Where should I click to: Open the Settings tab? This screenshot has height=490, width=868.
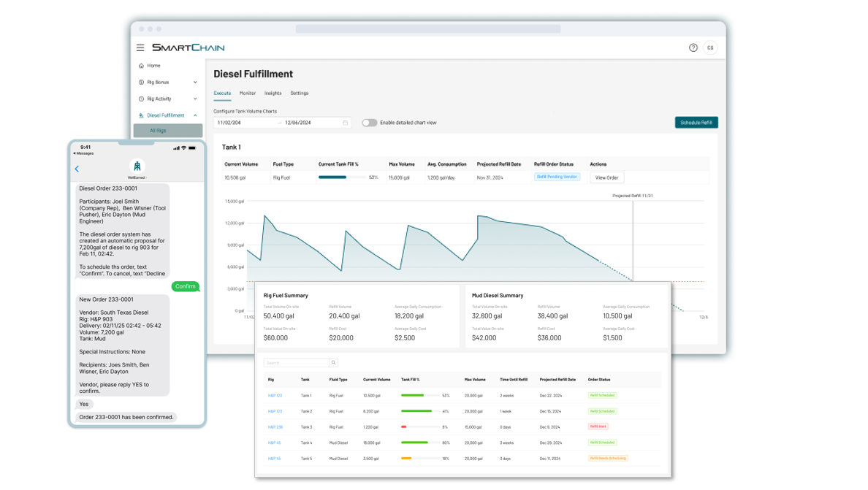pos(300,93)
